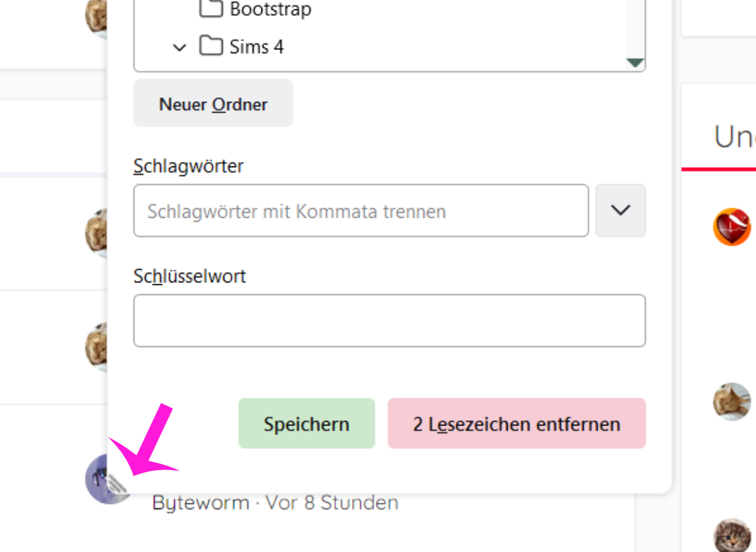This screenshot has height=552, width=756.
Task: Click the red heart avatar
Action: [731, 227]
